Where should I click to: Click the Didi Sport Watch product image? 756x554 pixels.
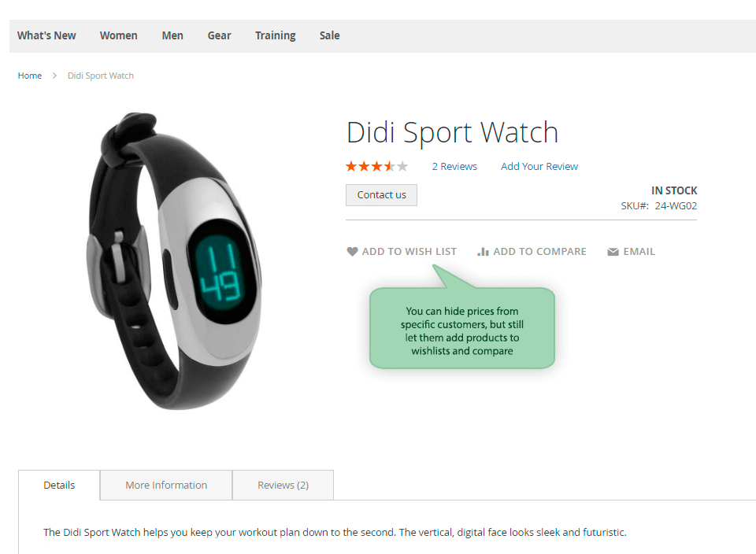click(173, 261)
